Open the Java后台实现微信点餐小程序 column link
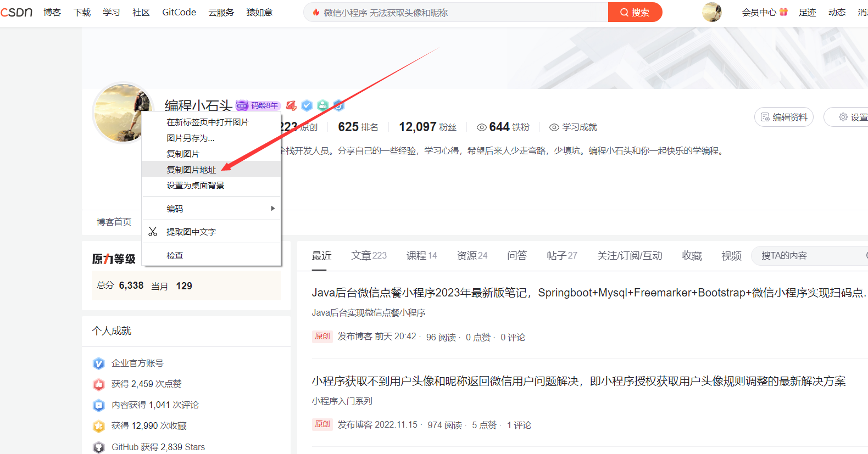Screen dimensions: 868x454 pyautogui.click(x=369, y=312)
